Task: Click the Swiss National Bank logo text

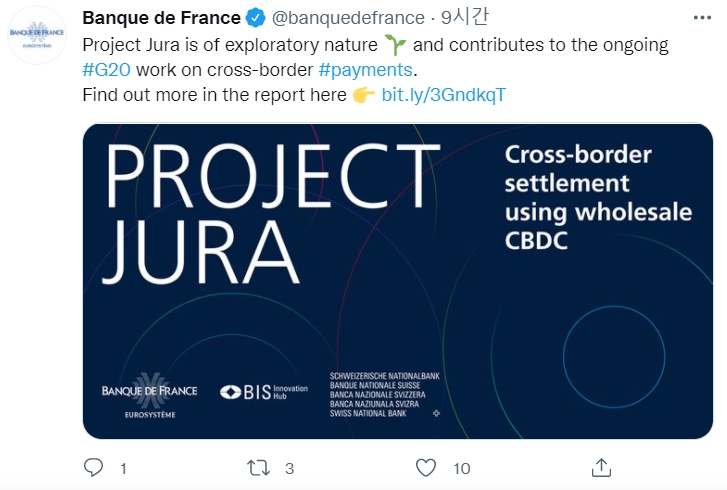Action: coord(384,395)
